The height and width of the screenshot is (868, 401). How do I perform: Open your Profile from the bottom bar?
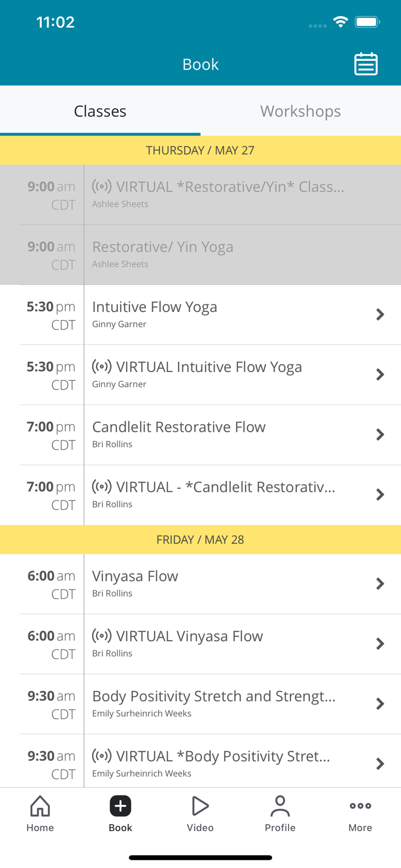pos(280,813)
